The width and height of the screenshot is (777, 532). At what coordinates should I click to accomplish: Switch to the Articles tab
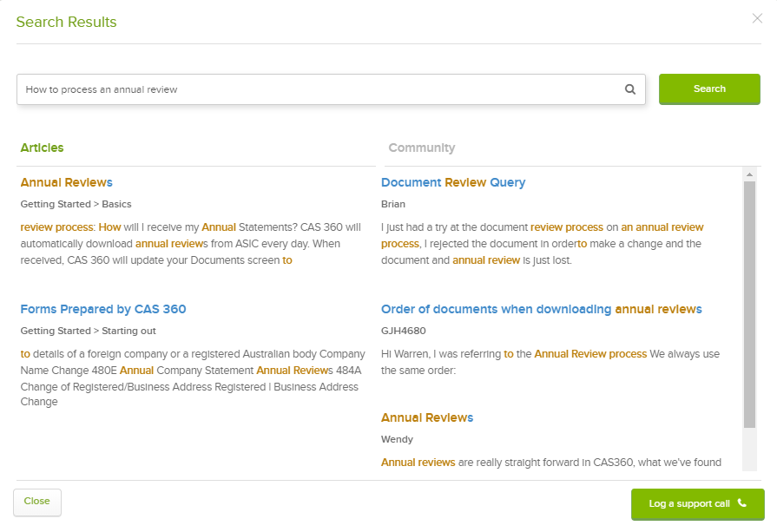pos(43,148)
